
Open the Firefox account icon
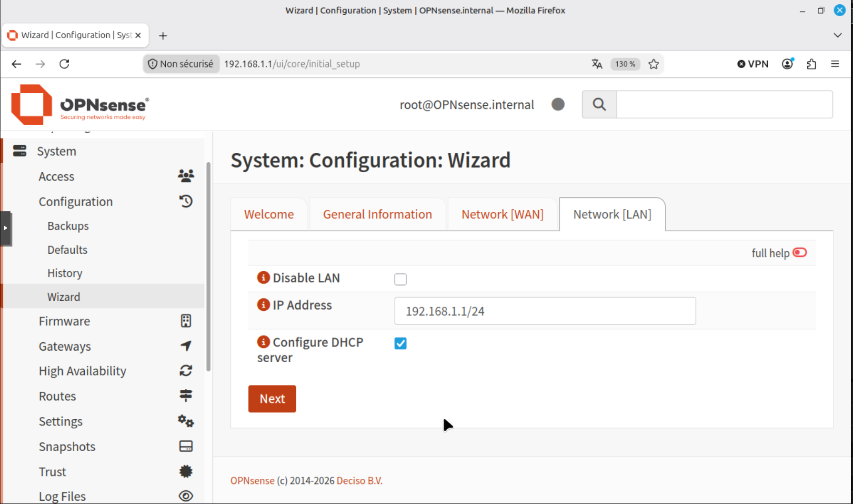(788, 64)
